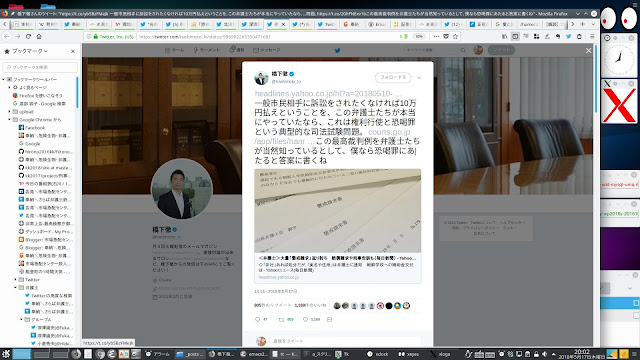This screenshot has height=360, width=640.
Task: Switch to the first browser tab
Action: point(23,24)
